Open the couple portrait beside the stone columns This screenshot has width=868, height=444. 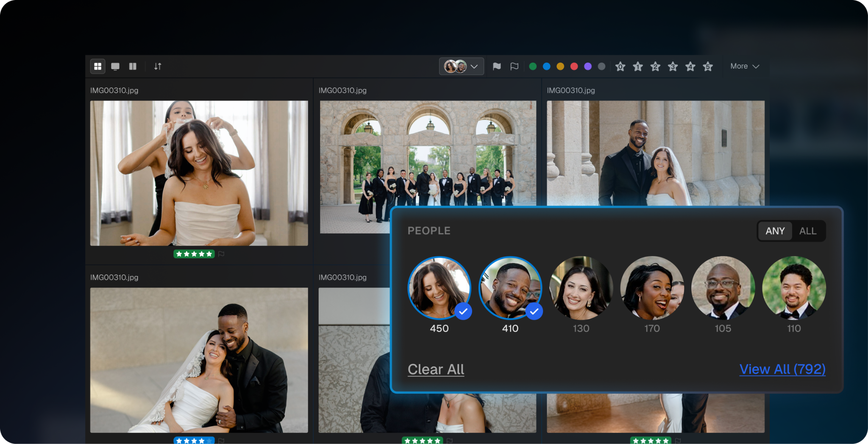[656, 153]
